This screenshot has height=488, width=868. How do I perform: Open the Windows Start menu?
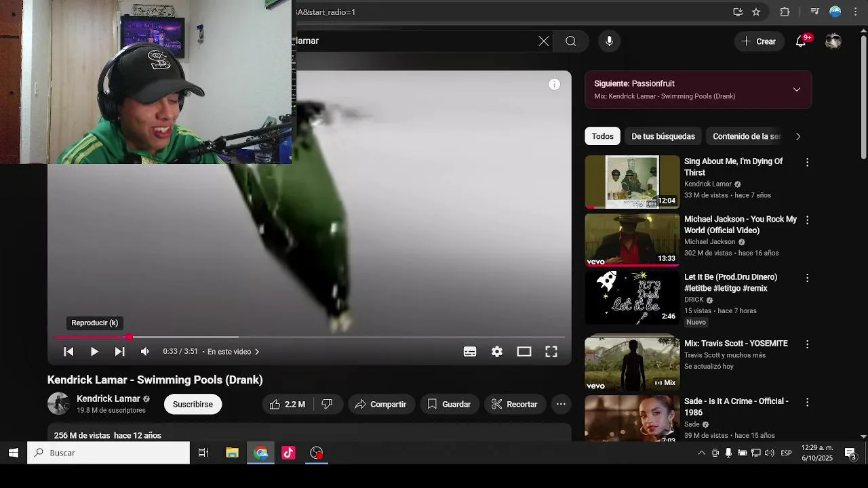coord(13,453)
